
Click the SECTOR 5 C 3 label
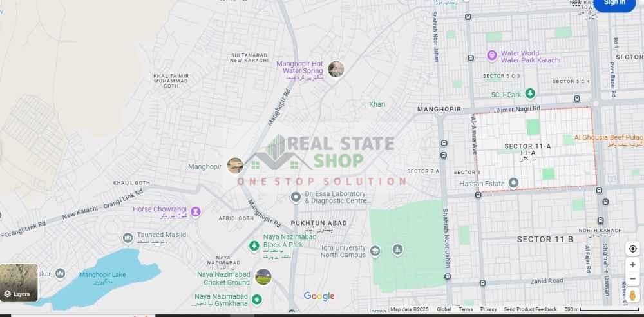tap(501, 76)
